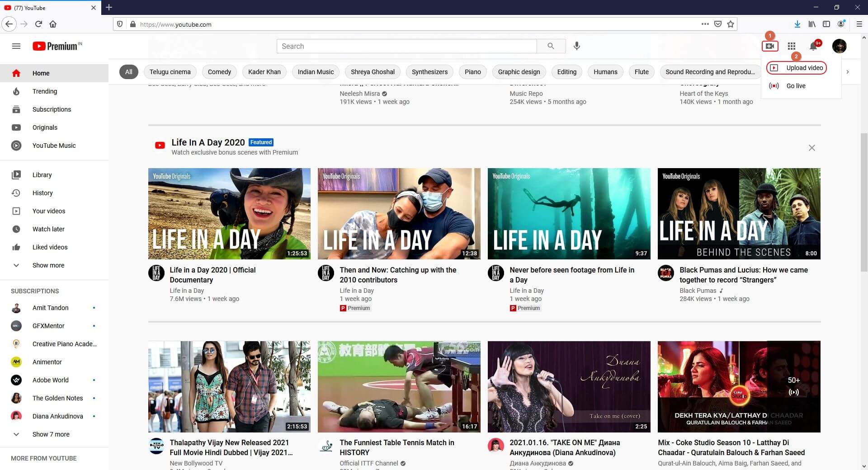Image resolution: width=868 pixels, height=470 pixels.
Task: Toggle the navigation sidebar via hamburger menu
Action: pyautogui.click(x=16, y=46)
